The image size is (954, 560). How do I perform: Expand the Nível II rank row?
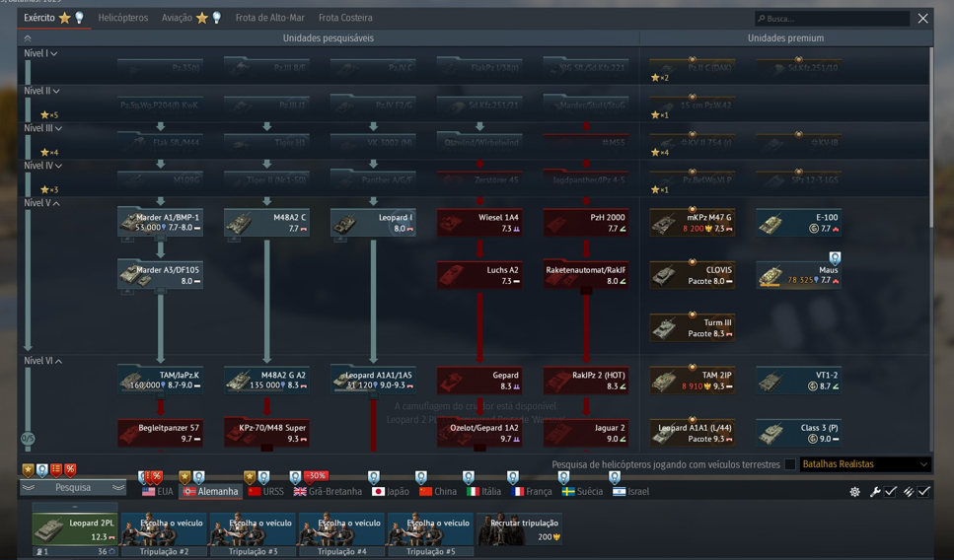(41, 91)
